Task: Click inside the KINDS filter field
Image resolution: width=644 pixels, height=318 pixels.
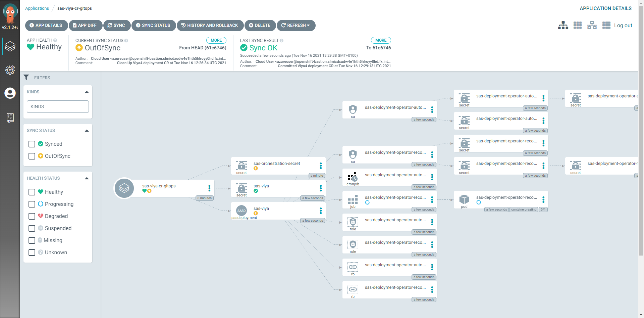Action: point(57,106)
